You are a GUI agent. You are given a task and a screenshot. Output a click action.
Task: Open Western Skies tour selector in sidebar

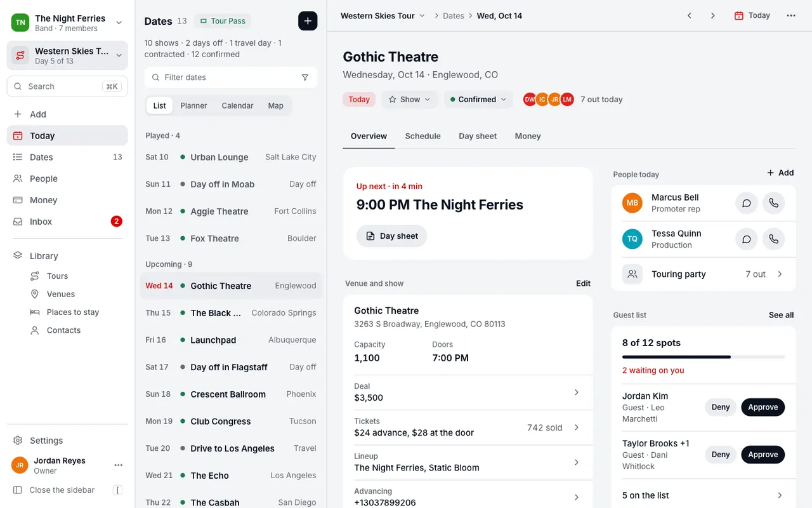click(67, 56)
